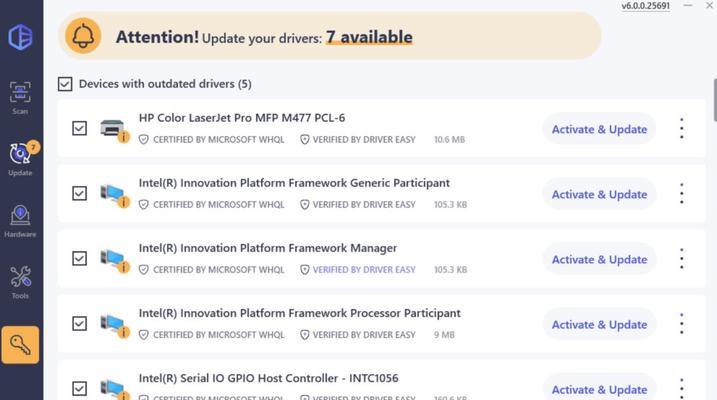Uncheck the Framework Processor Participant checkbox
Screen dimensions: 717x400
(80, 323)
